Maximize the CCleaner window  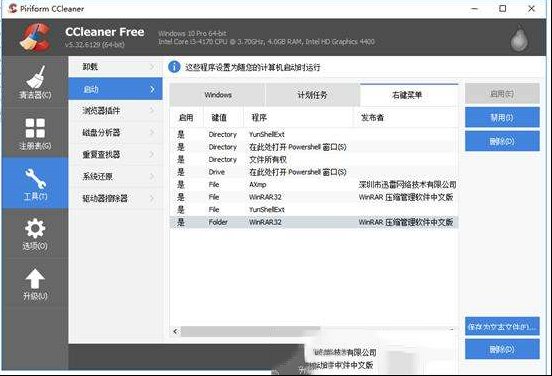(503, 8)
